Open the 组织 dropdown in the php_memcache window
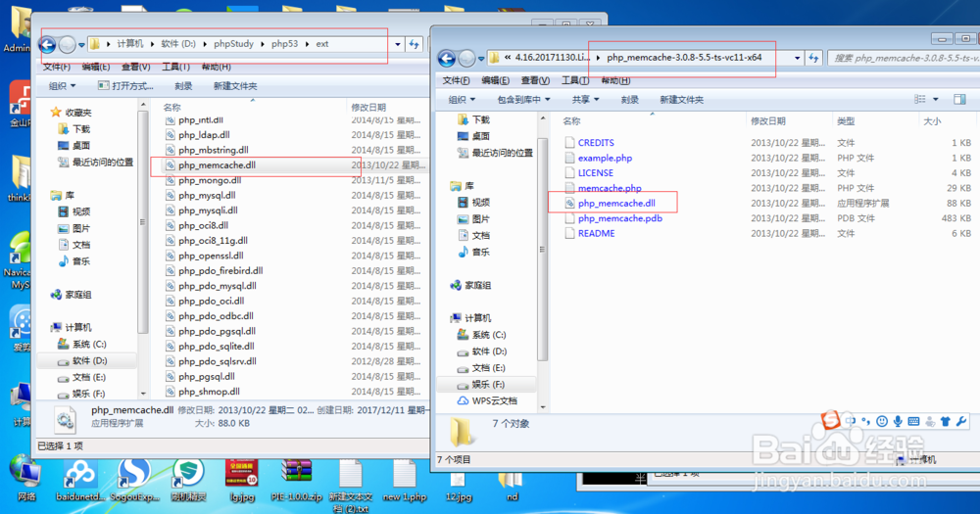The image size is (980, 514). coord(462,99)
